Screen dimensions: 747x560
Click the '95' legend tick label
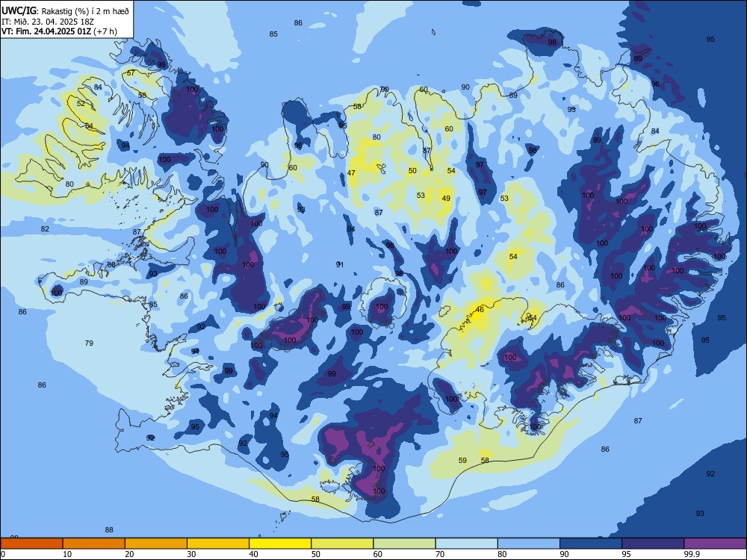627,554
